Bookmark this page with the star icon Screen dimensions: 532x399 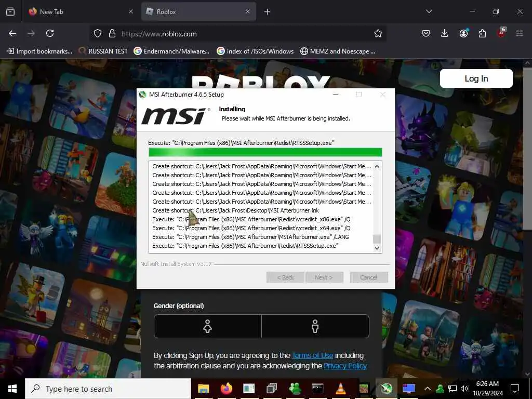click(x=378, y=33)
